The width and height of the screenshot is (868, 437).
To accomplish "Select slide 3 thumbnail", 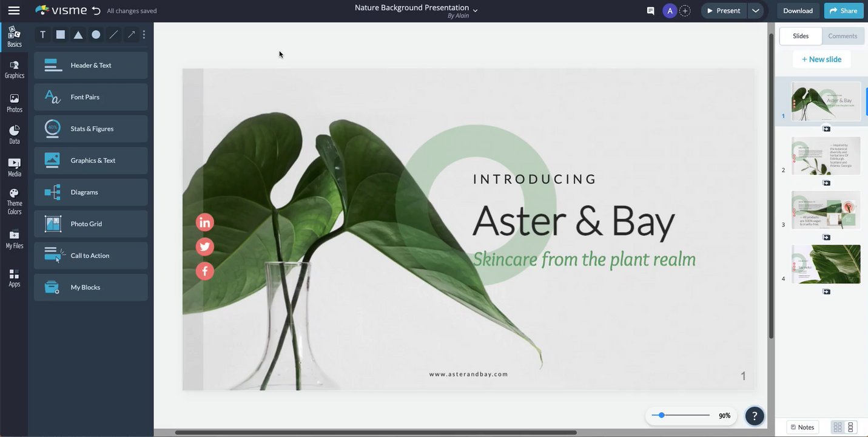I will pos(826,210).
